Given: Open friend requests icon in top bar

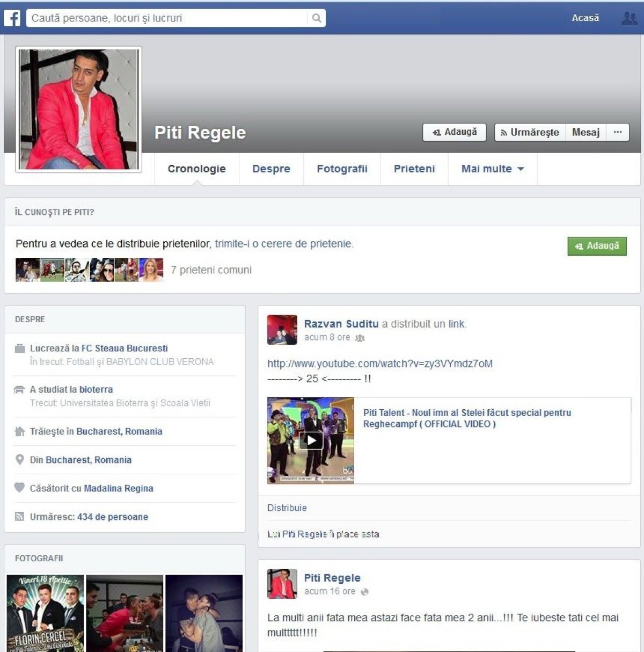Looking at the screenshot, I should (x=628, y=18).
